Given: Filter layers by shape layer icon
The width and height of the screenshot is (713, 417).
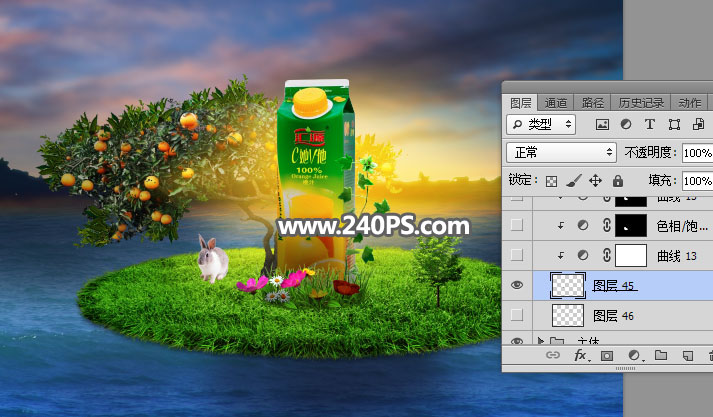Looking at the screenshot, I should pos(674,124).
